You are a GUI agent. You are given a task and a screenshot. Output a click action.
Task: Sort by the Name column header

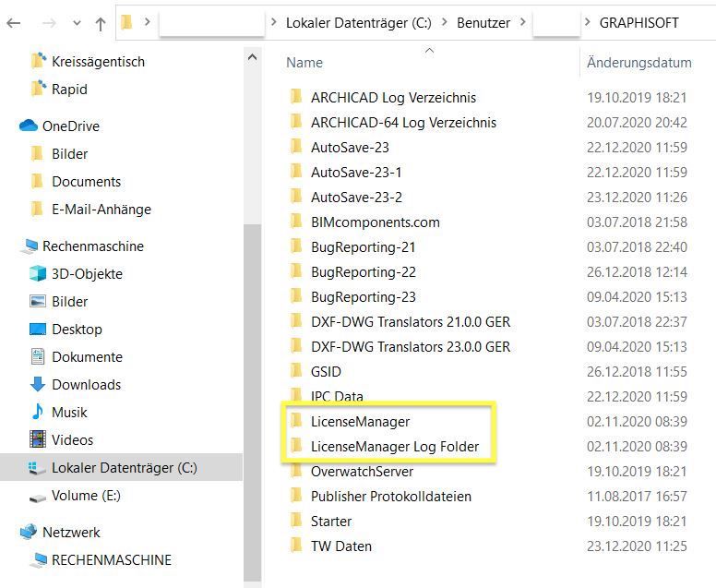pyautogui.click(x=304, y=63)
